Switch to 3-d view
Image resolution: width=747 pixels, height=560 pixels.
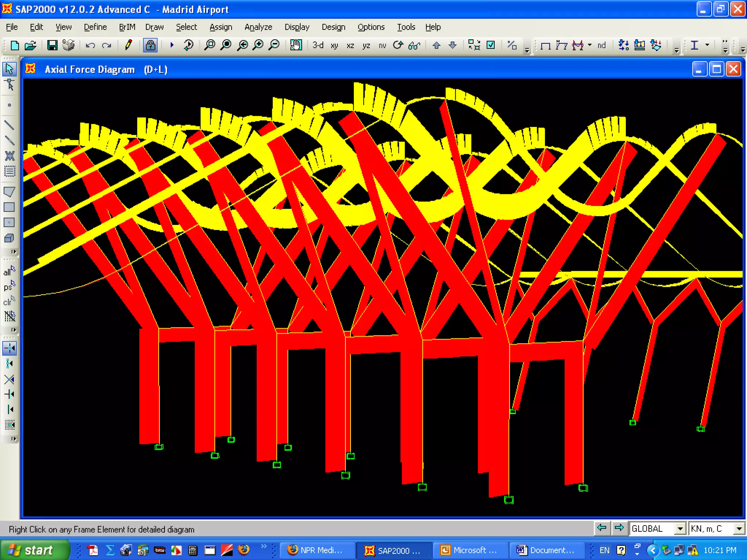coord(318,45)
